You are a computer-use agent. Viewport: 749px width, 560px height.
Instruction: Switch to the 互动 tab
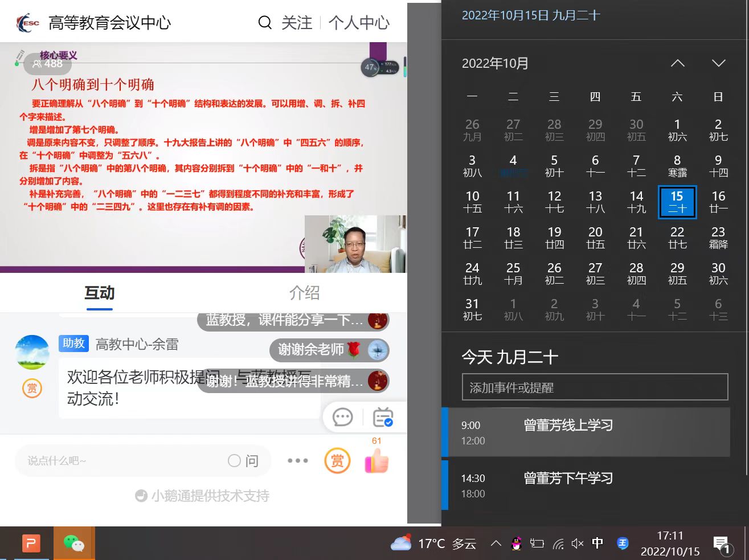point(100,293)
